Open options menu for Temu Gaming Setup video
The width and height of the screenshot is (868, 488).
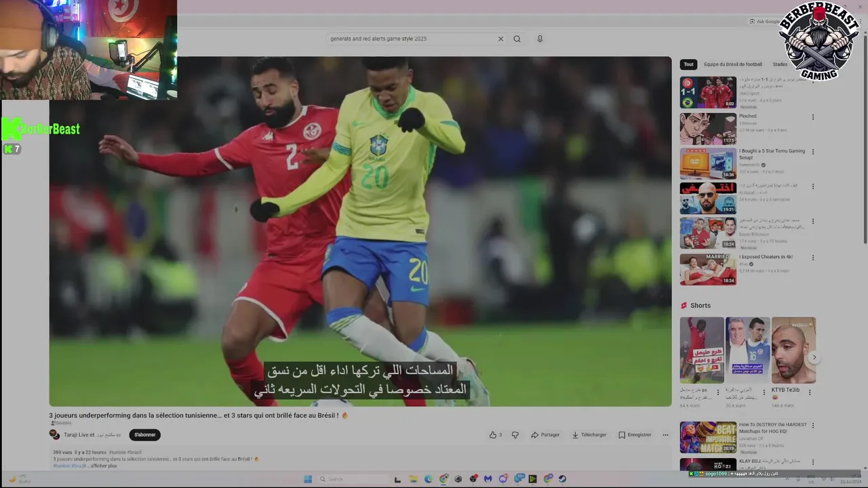coord(813,152)
